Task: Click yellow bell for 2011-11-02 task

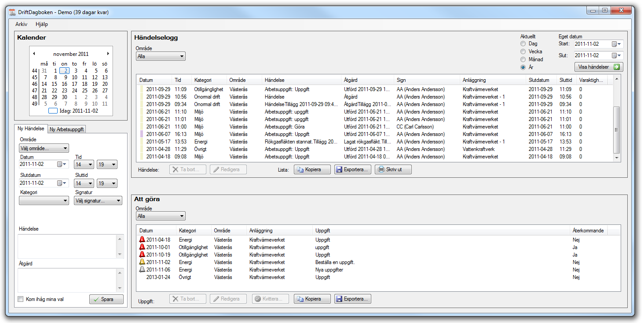Action: coord(142,262)
